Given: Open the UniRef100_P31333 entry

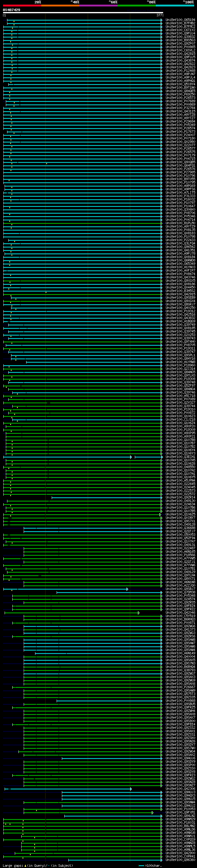Looking at the screenshot, I should click(x=180, y=196).
